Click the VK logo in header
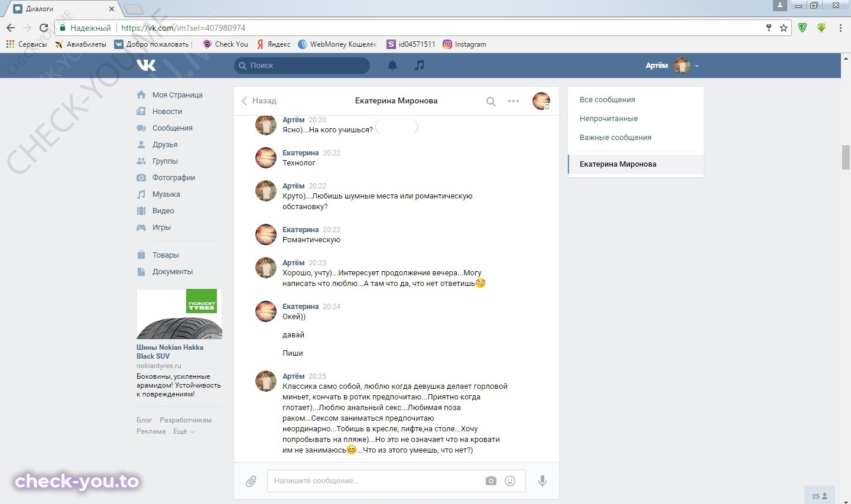Screen dimensions: 851x504 point(146,65)
